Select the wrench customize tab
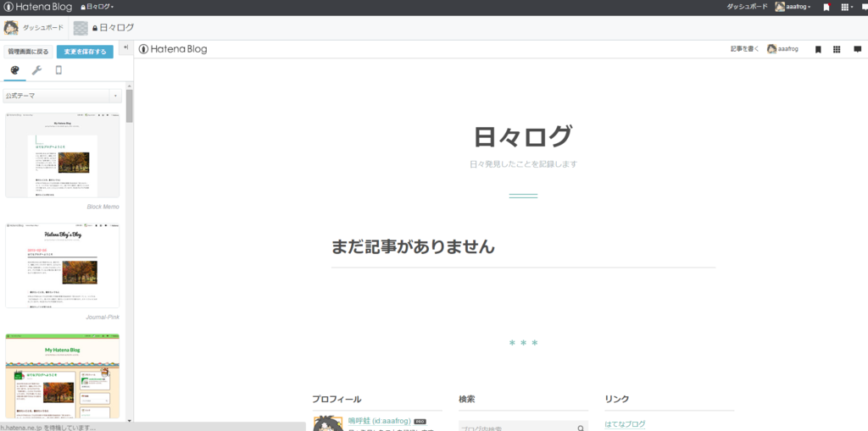This screenshot has height=431, width=868. tap(36, 70)
